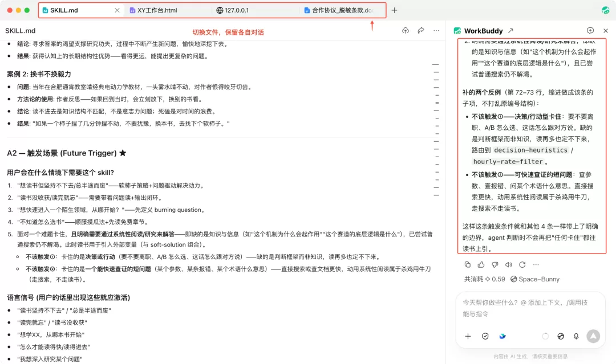The height and width of the screenshot is (364, 616).
Task: Copy the WorkBuddy response
Action: click(468, 265)
